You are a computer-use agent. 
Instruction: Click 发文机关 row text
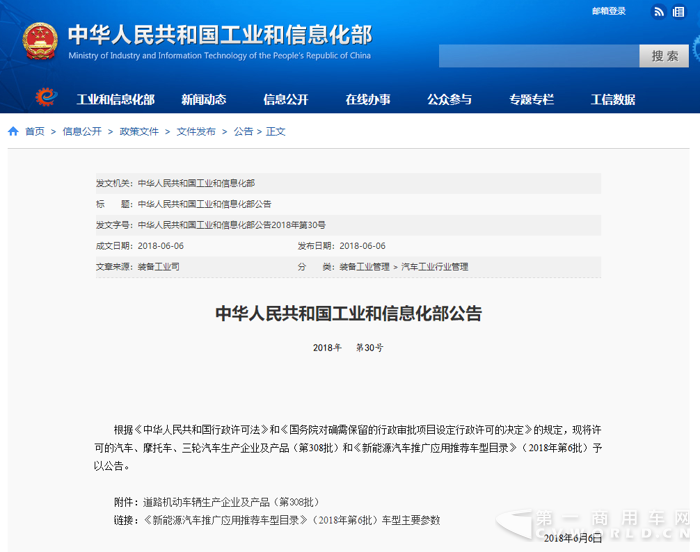click(175, 183)
